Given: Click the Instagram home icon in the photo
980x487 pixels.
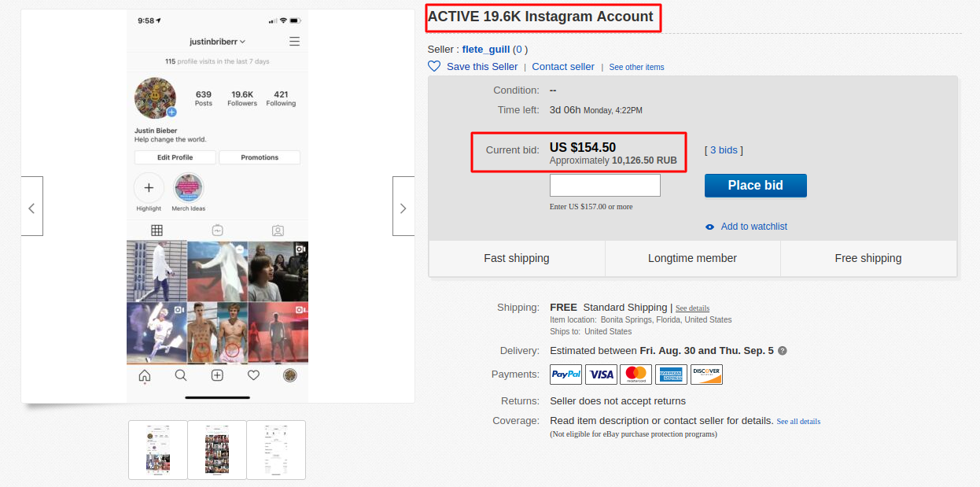Looking at the screenshot, I should point(145,375).
